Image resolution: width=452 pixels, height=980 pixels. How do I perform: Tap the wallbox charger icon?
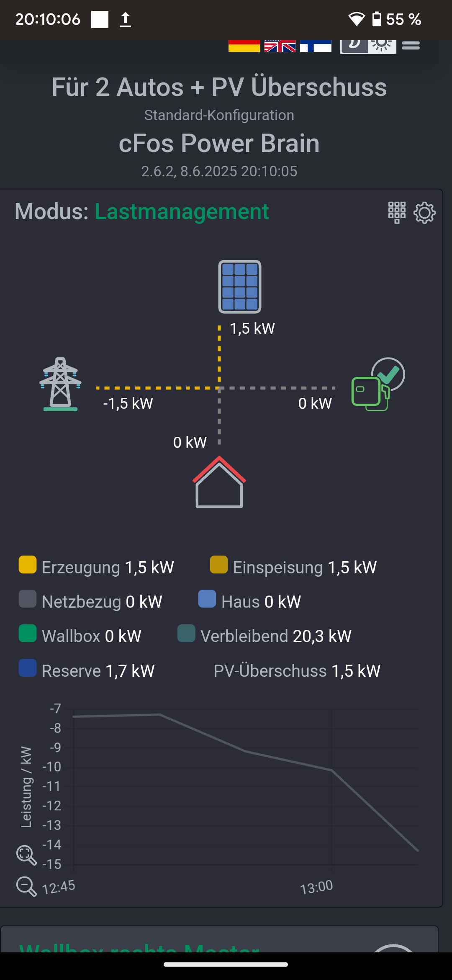coord(378,384)
